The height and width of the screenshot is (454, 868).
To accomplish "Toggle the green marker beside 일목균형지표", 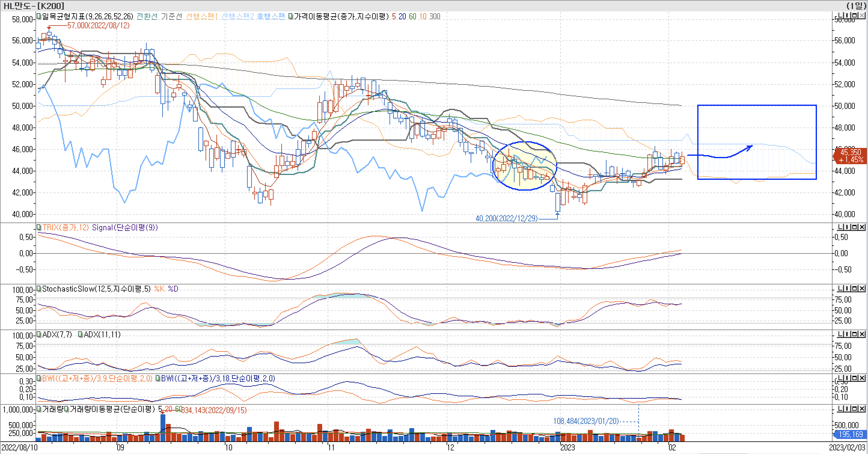I will coord(39,16).
